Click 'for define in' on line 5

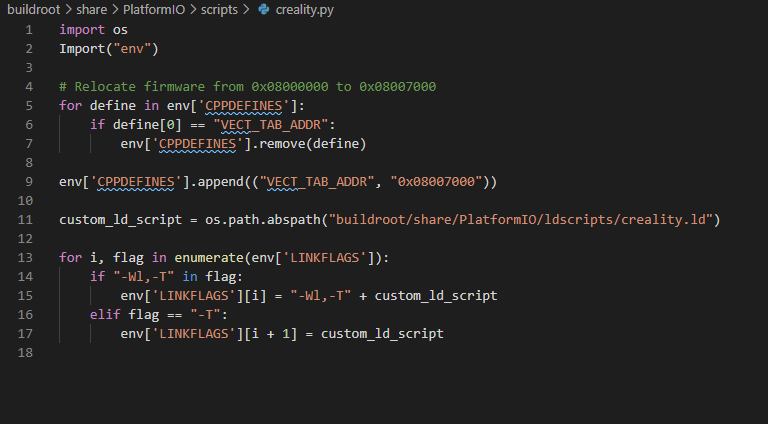tap(109, 106)
